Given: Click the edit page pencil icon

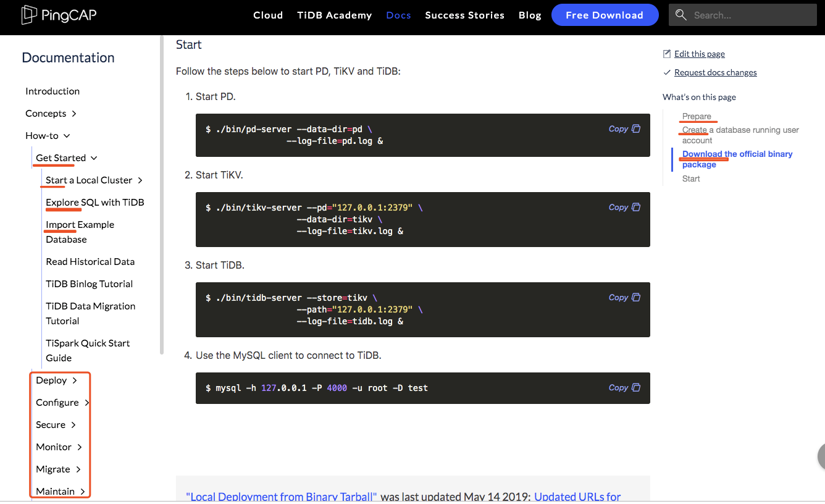Looking at the screenshot, I should [666, 54].
